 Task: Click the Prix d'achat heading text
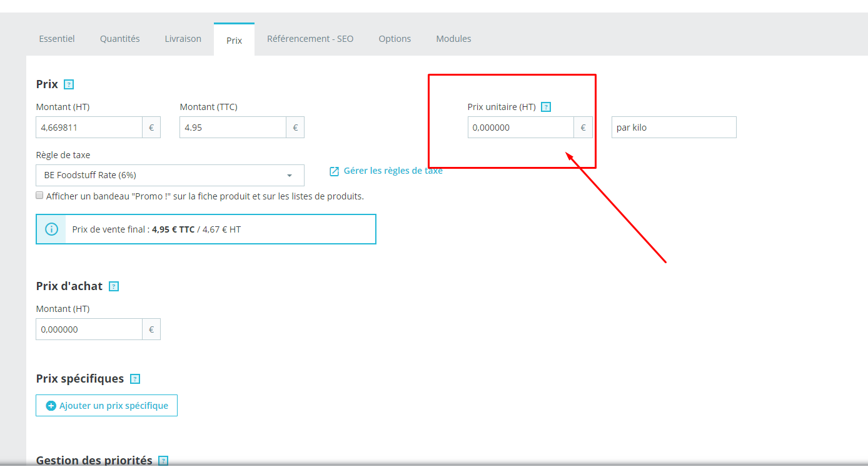click(69, 286)
